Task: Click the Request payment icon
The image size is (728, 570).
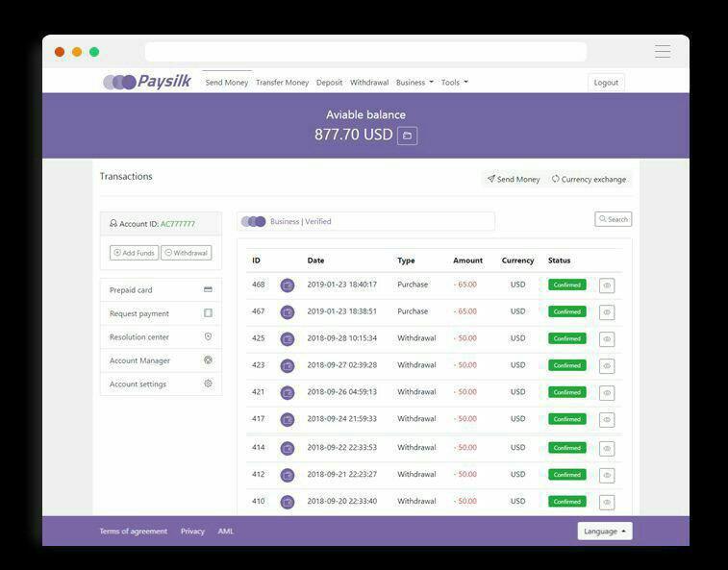Action: (x=208, y=312)
